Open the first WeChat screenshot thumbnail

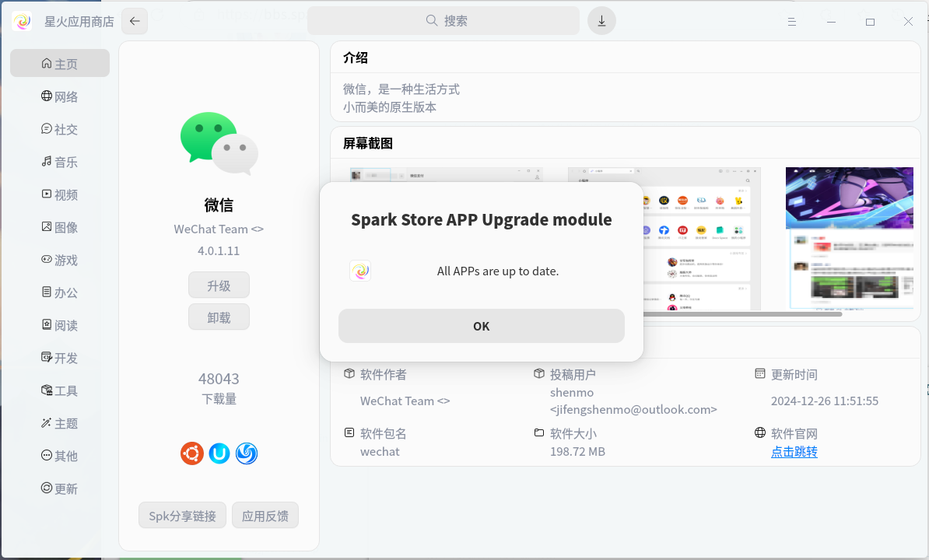(446, 175)
